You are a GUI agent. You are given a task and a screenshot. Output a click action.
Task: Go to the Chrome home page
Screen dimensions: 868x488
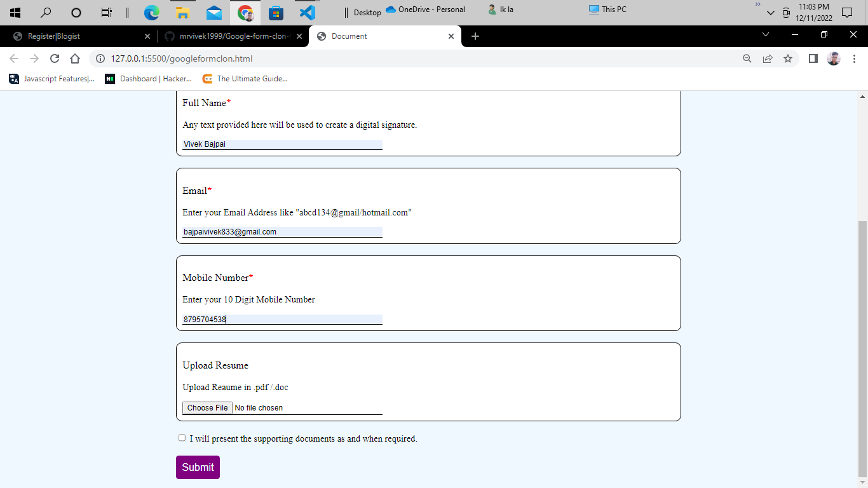[75, 58]
